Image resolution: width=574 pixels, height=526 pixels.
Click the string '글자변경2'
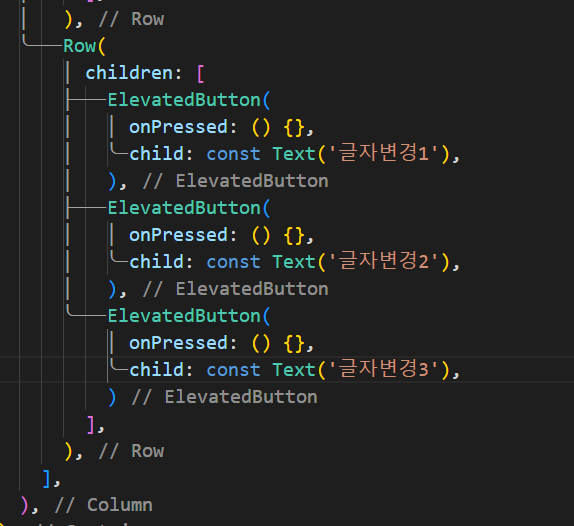[x=384, y=261]
